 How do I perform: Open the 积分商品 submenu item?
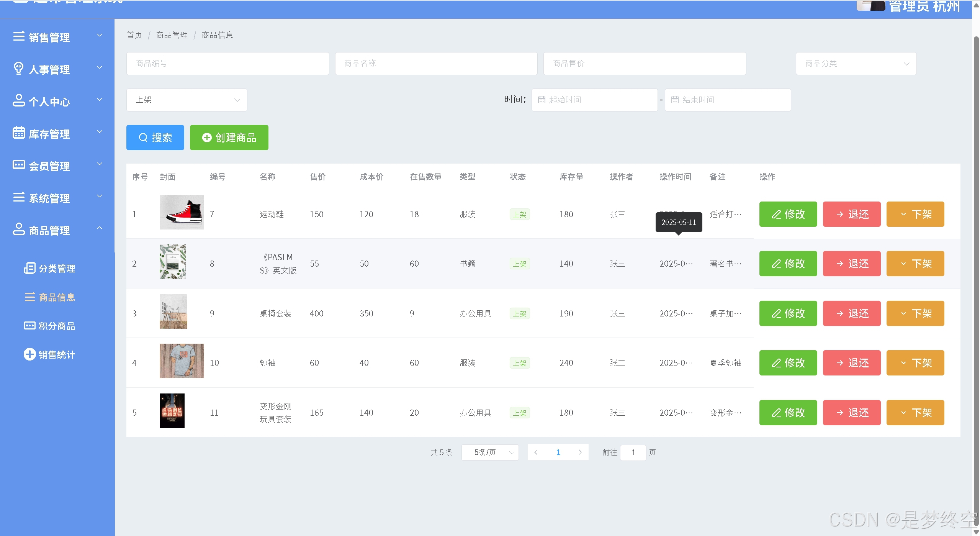tap(57, 326)
